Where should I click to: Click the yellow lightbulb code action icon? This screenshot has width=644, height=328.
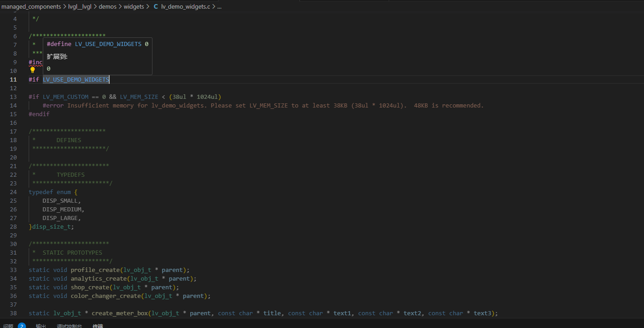pyautogui.click(x=32, y=70)
